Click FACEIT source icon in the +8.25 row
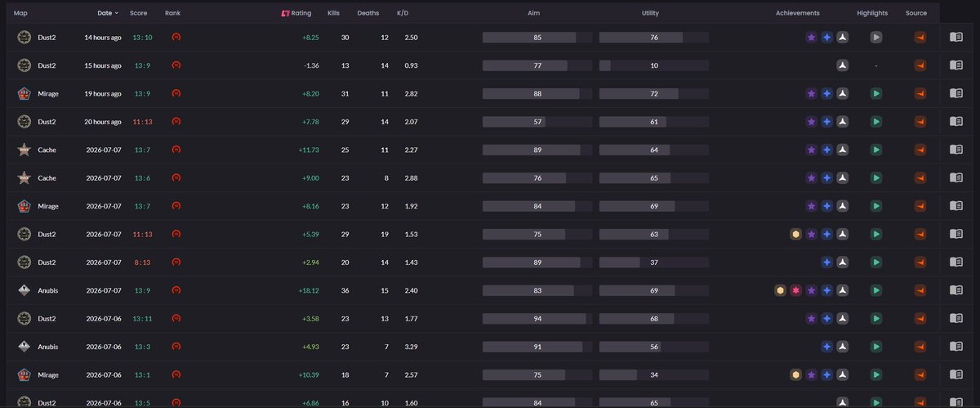This screenshot has width=980, height=408. pos(920,38)
